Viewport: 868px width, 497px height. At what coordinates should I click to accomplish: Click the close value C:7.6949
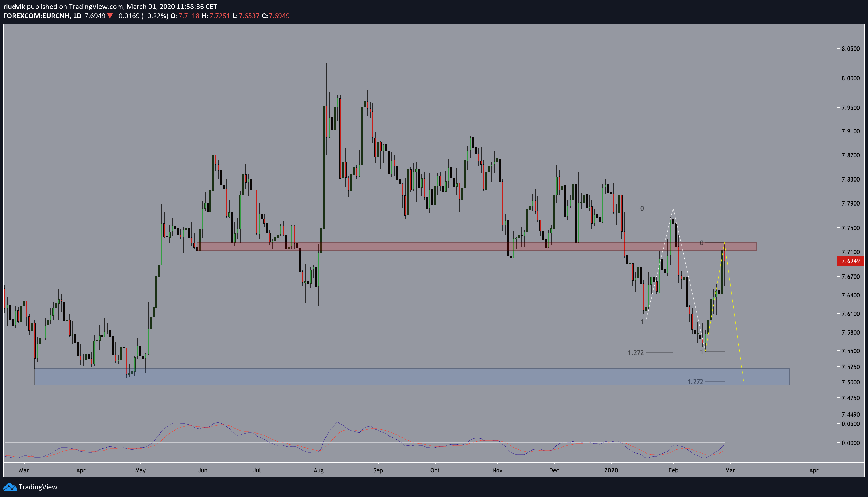(x=276, y=16)
